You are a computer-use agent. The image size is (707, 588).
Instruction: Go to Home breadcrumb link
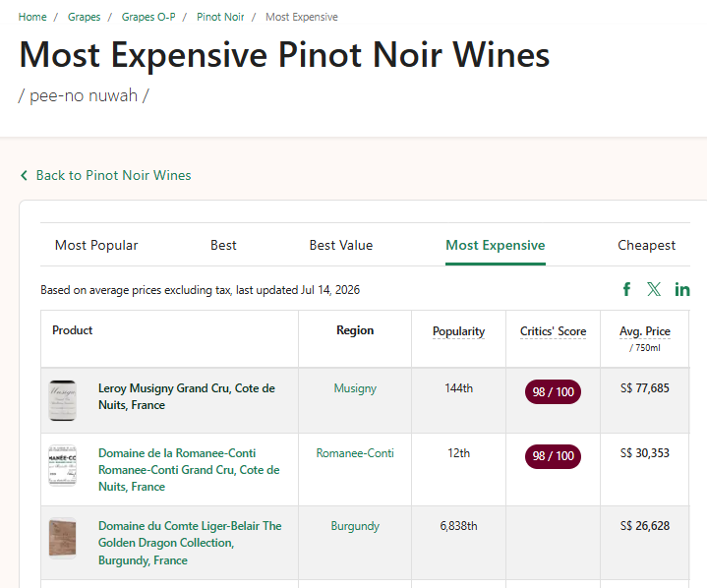click(32, 17)
